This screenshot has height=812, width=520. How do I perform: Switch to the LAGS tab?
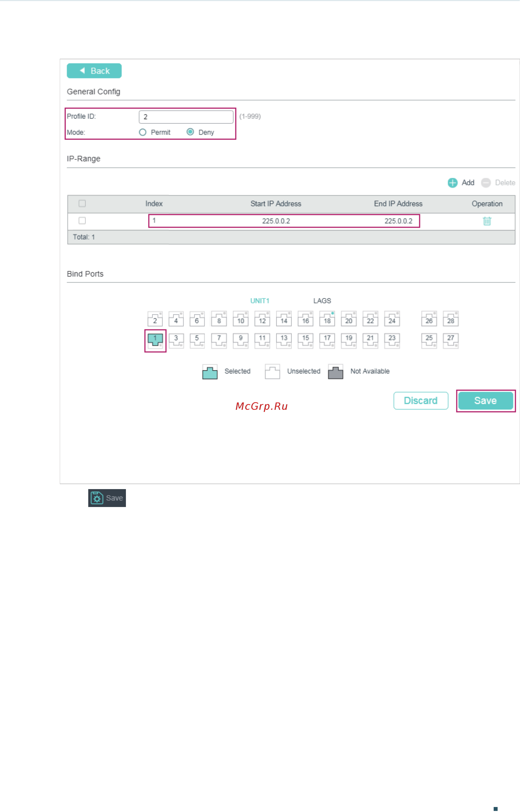322,301
